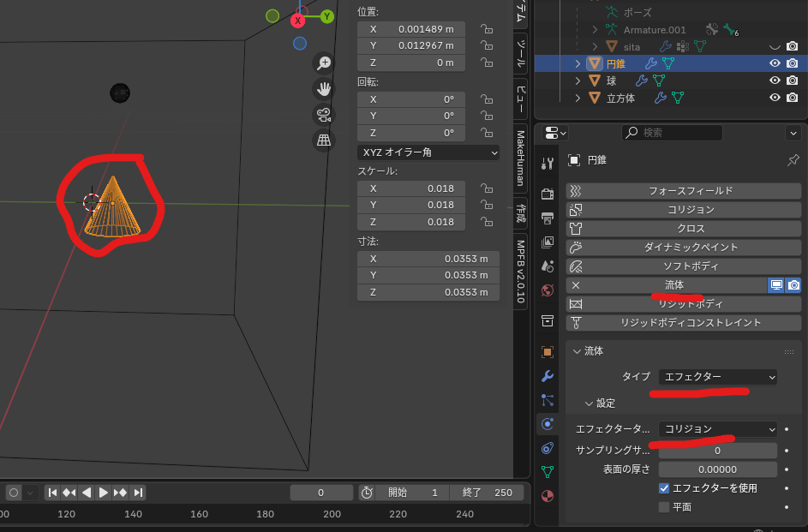Click the 表面の厚さ value slider
Image resolution: width=808 pixels, height=532 pixels.
pos(717,469)
